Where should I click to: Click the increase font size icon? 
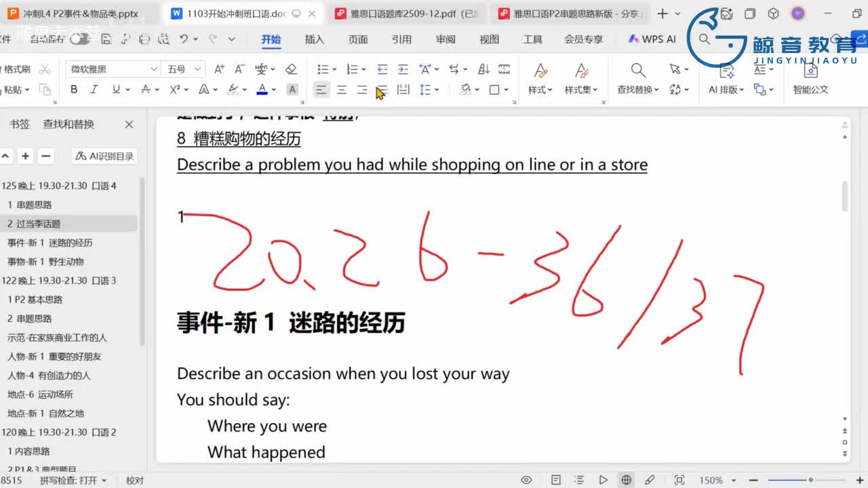click(219, 69)
